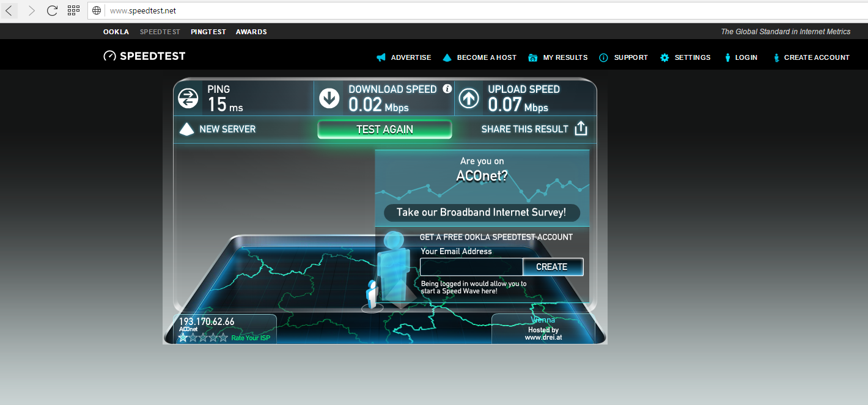This screenshot has width=868, height=405.
Task: Reload the page with the refresh icon
Action: pos(53,10)
